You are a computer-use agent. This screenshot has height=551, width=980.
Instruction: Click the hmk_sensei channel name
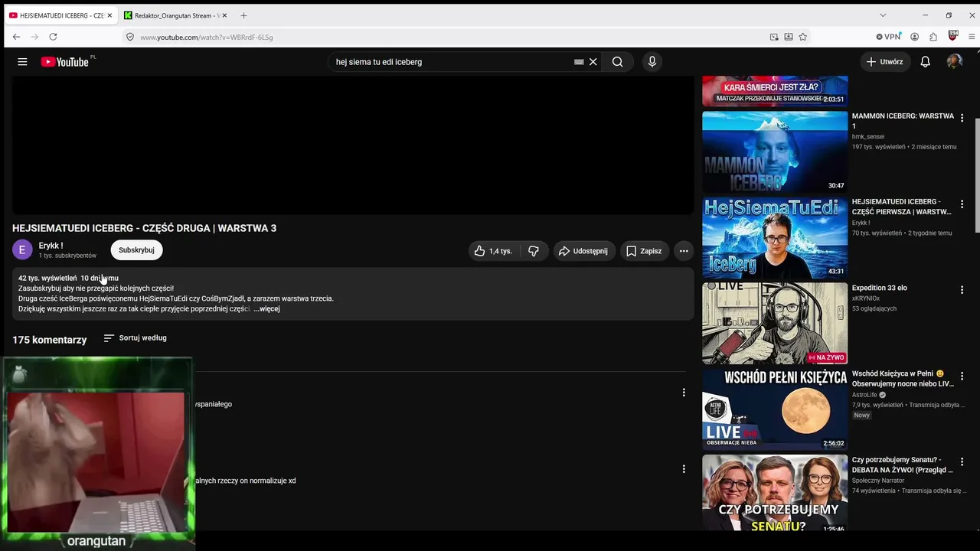868,137
